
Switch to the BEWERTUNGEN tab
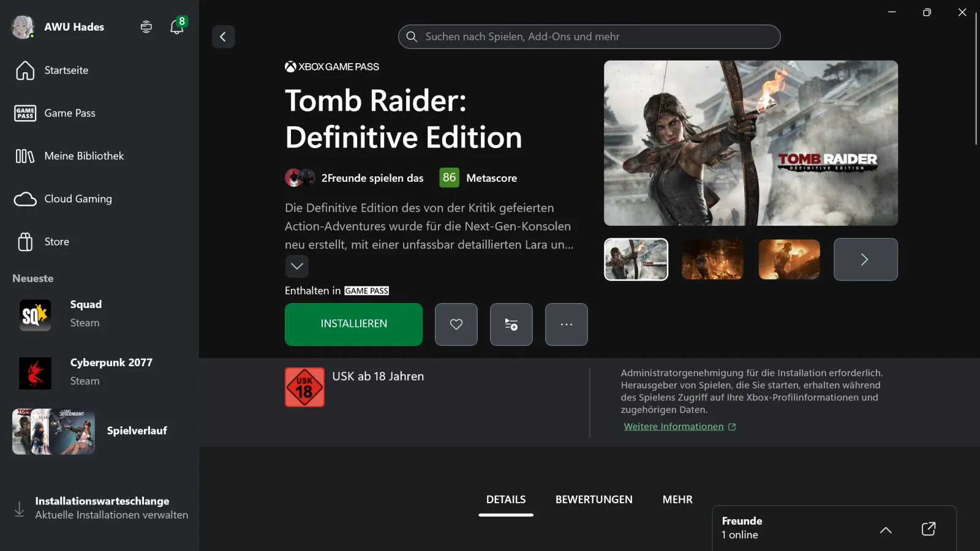(594, 500)
